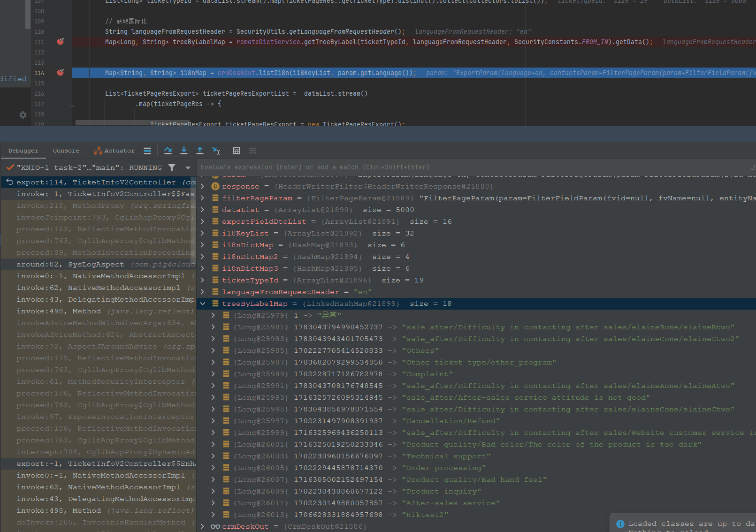Click the field icon beside languageFromRequestHeader
Screen dimensions: 756x532
coord(215,292)
